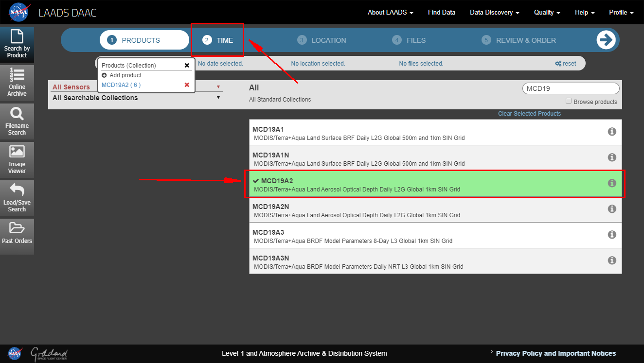Click the footer NASA logo
The image size is (644, 363).
(x=15, y=353)
